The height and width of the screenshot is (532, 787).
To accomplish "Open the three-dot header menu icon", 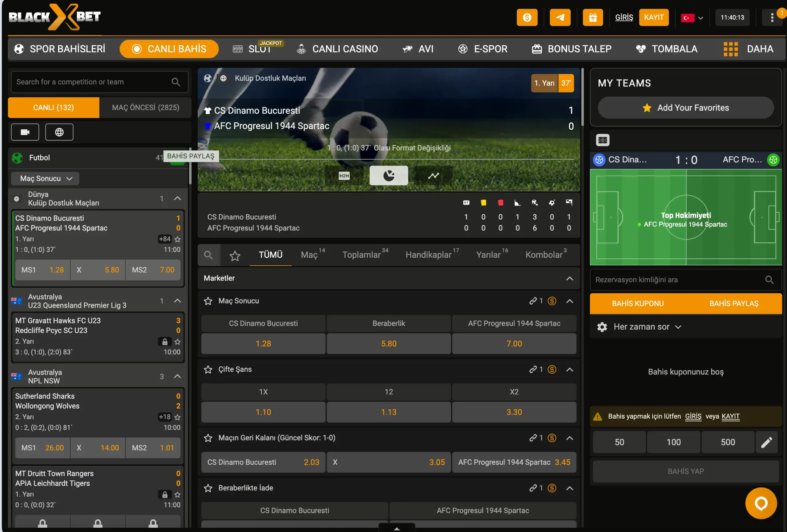I will (772, 17).
